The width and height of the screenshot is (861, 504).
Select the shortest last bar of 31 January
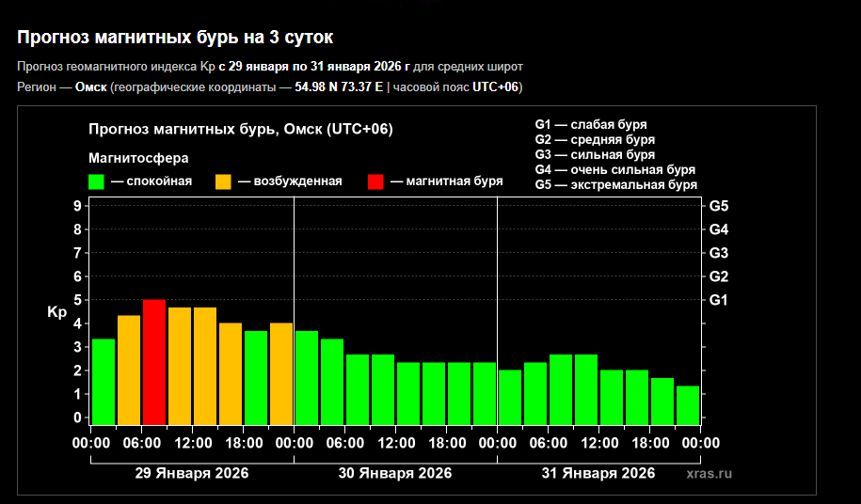(x=688, y=405)
